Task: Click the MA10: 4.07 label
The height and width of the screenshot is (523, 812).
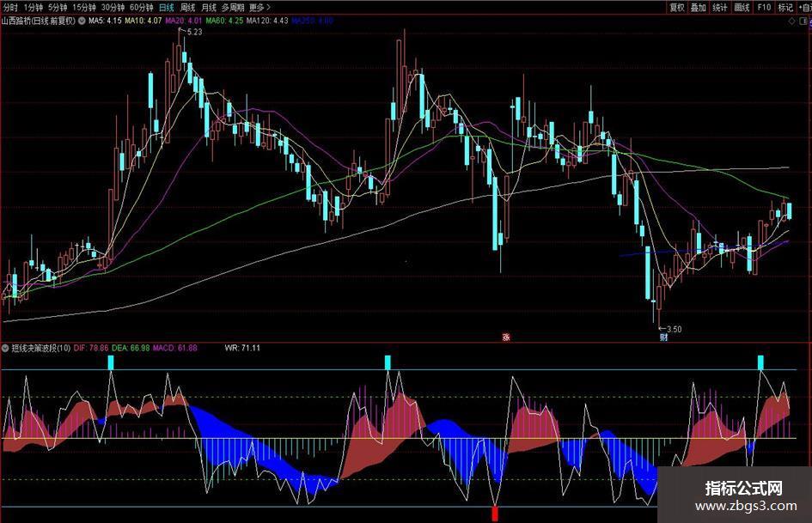Action: click(x=143, y=21)
